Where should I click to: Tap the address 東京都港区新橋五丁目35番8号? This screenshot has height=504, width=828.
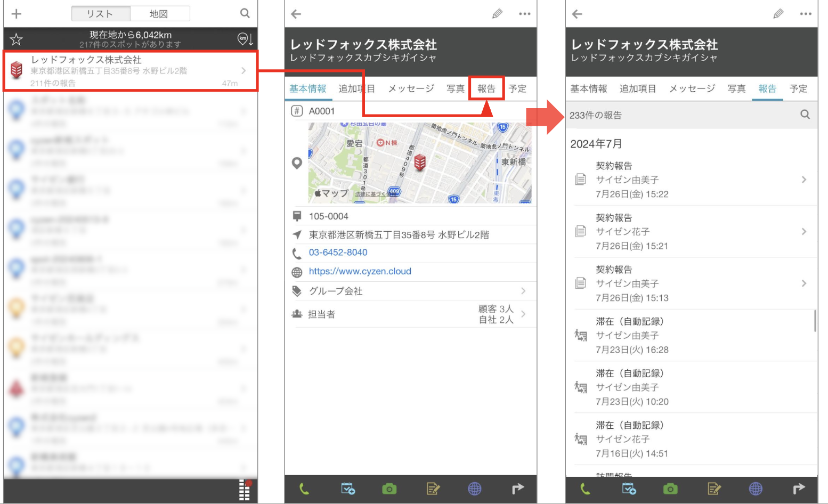(399, 234)
